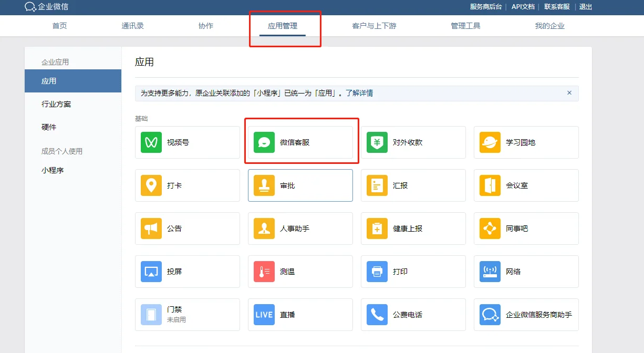Switch to the 管理工具 tab
The height and width of the screenshot is (353, 644).
(x=466, y=26)
